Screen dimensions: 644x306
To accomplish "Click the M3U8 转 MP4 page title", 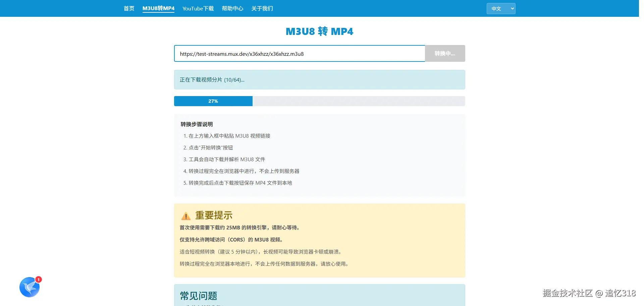I will point(319,31).
